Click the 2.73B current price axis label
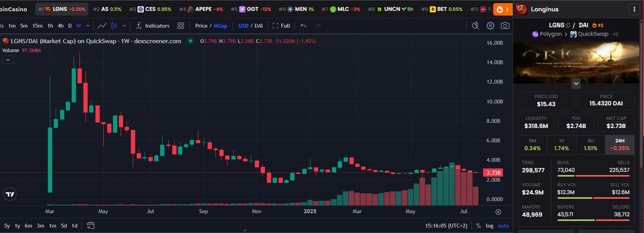644x233 pixels. click(492, 172)
